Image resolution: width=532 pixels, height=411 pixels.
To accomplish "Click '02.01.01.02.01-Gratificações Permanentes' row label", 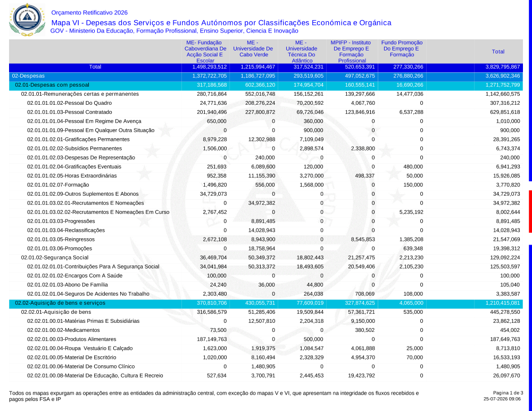I will click(78, 139).
